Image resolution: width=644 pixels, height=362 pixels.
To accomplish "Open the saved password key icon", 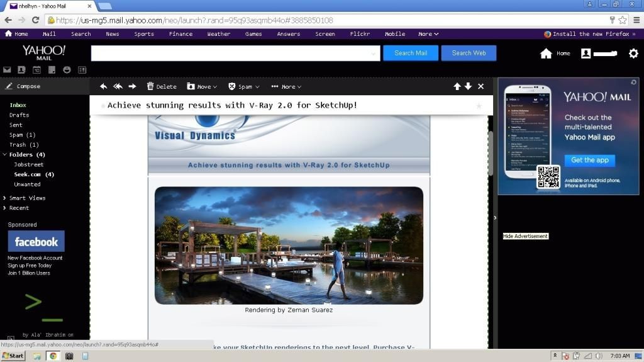I will pyautogui.click(x=612, y=20).
